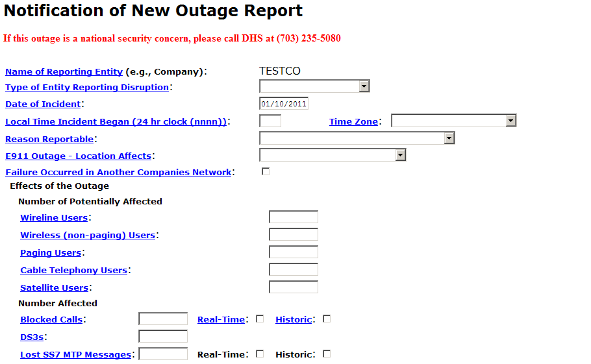The width and height of the screenshot is (591, 364).
Task: Click the Paging Users input field
Action: point(294,252)
